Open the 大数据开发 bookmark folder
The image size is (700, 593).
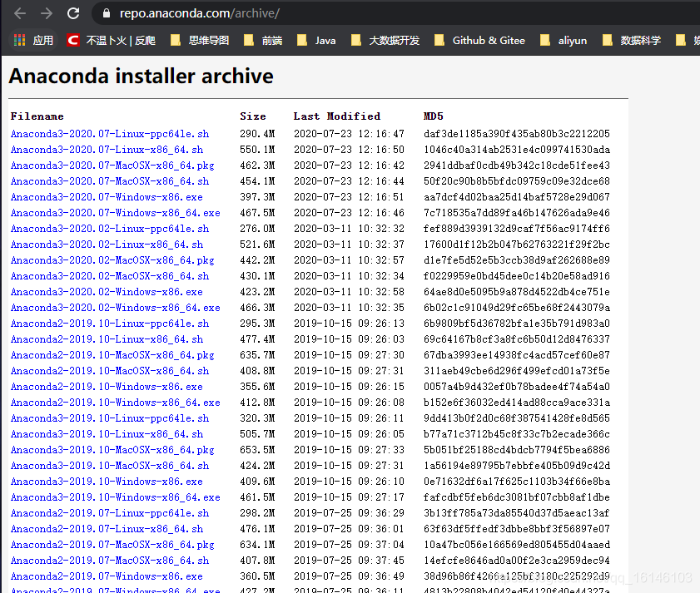tap(385, 41)
